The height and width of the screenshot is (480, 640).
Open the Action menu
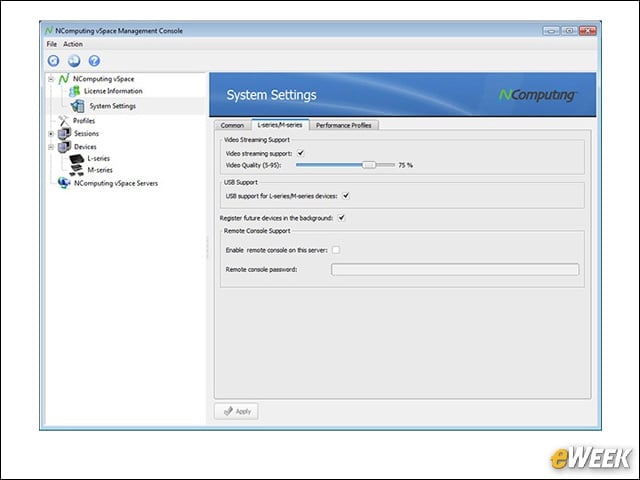[73, 44]
